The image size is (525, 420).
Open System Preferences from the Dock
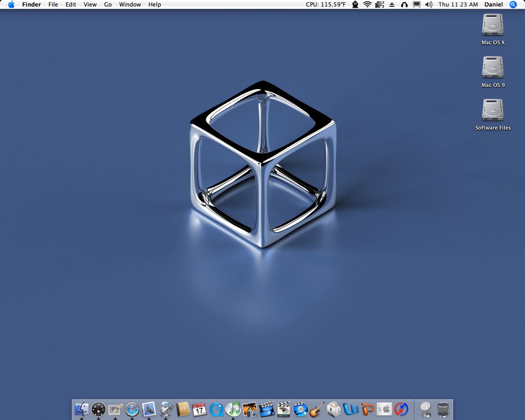click(384, 409)
